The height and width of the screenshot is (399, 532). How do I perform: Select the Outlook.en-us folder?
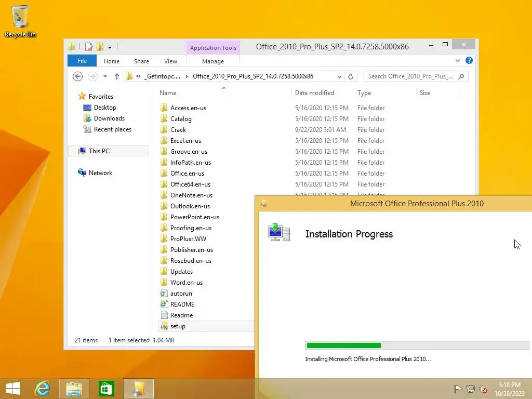point(190,206)
